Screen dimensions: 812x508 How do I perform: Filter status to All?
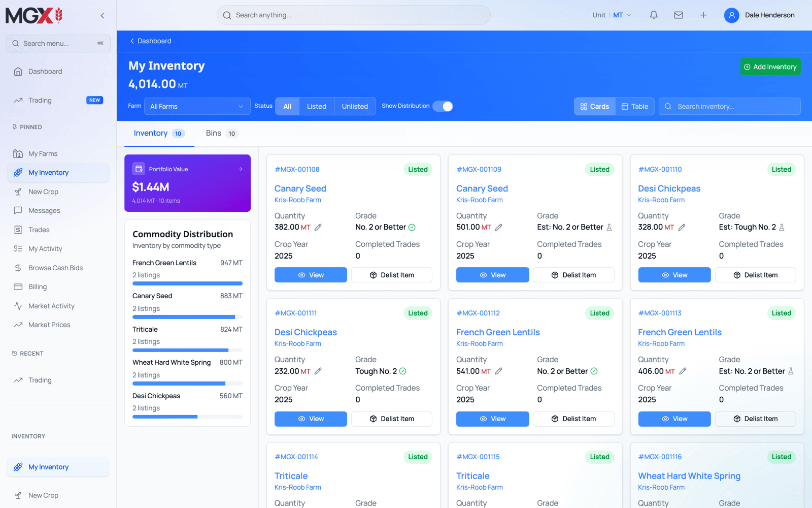(287, 106)
